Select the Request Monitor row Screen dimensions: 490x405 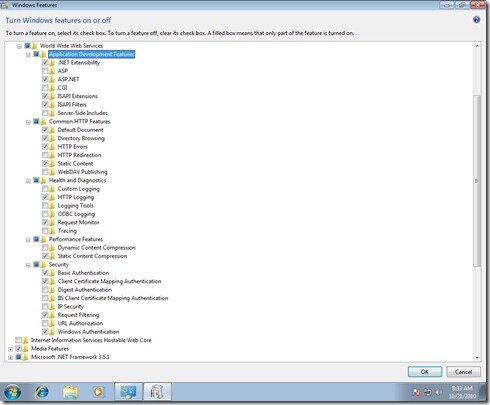point(78,222)
